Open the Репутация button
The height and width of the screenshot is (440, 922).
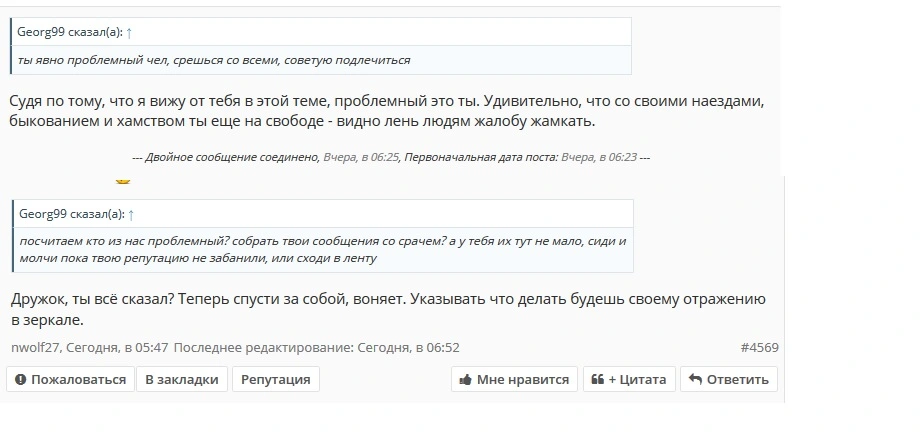coord(276,379)
